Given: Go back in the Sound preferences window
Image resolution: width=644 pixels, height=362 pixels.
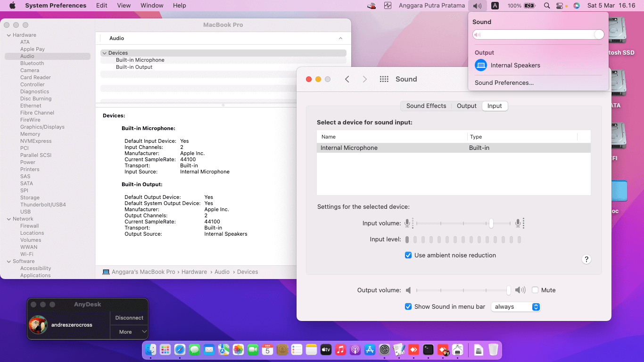Looking at the screenshot, I should pyautogui.click(x=347, y=79).
